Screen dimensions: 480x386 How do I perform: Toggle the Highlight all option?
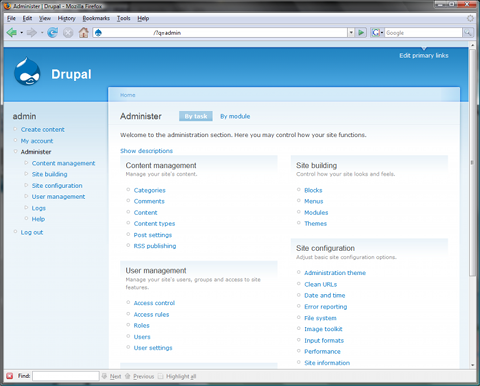177,376
